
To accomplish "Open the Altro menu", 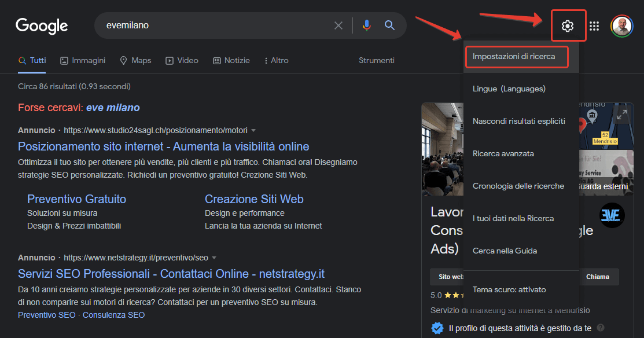I will pos(277,60).
